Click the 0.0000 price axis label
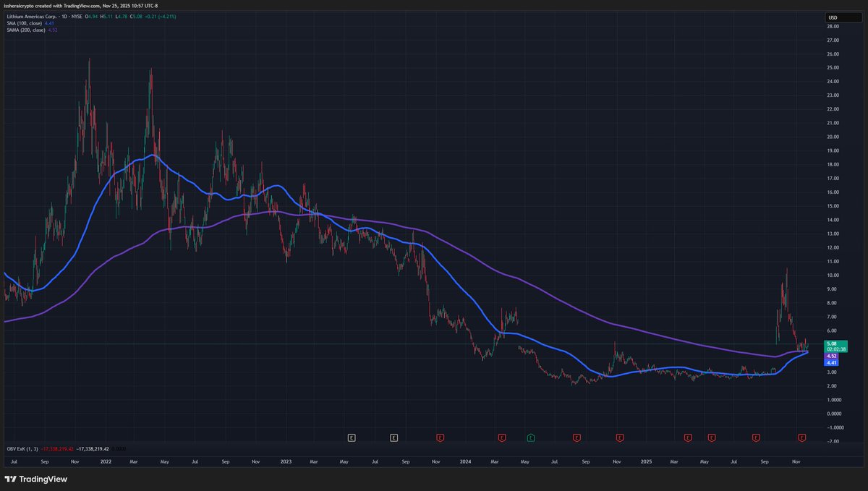 (x=834, y=413)
